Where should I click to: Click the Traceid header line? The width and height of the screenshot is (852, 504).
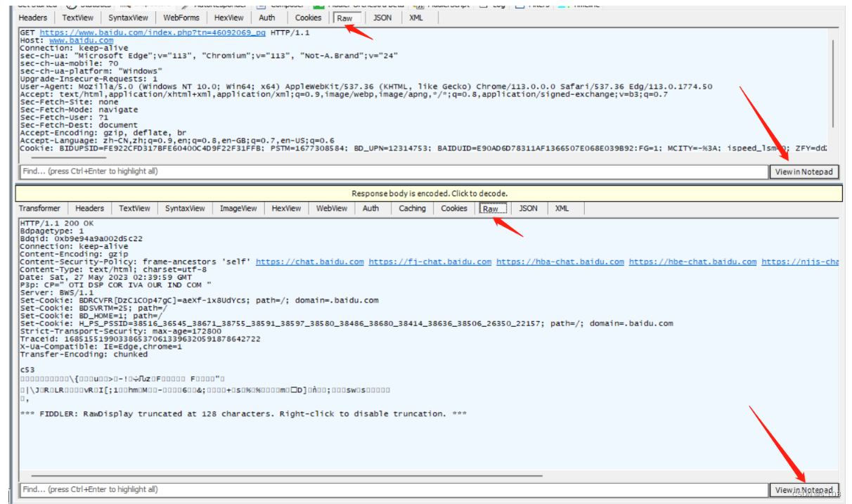click(140, 339)
